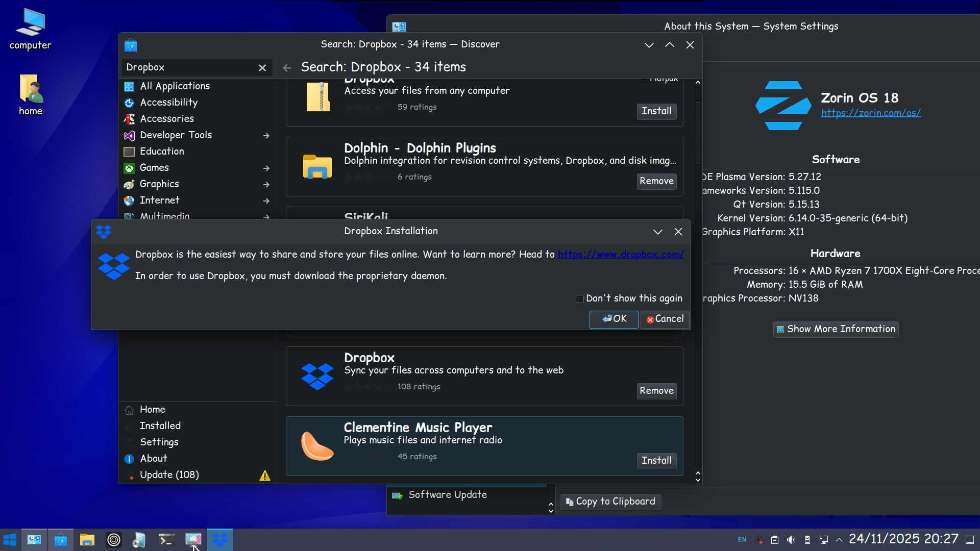Open the dropbox.com hyperlink
Screen dimensions: 980x551
pos(621,255)
